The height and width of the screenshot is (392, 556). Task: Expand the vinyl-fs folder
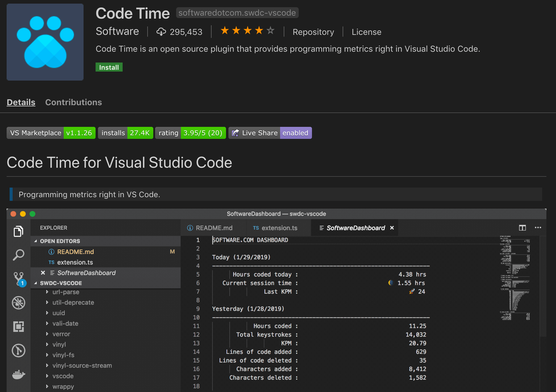tap(47, 355)
